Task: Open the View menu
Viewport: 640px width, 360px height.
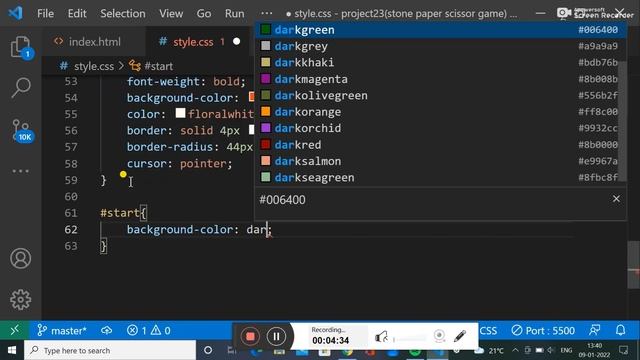Action: click(x=171, y=13)
